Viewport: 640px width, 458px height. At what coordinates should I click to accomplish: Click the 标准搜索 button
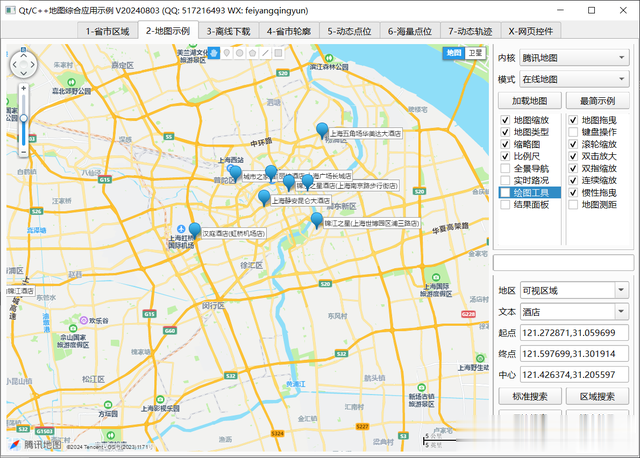(530, 396)
